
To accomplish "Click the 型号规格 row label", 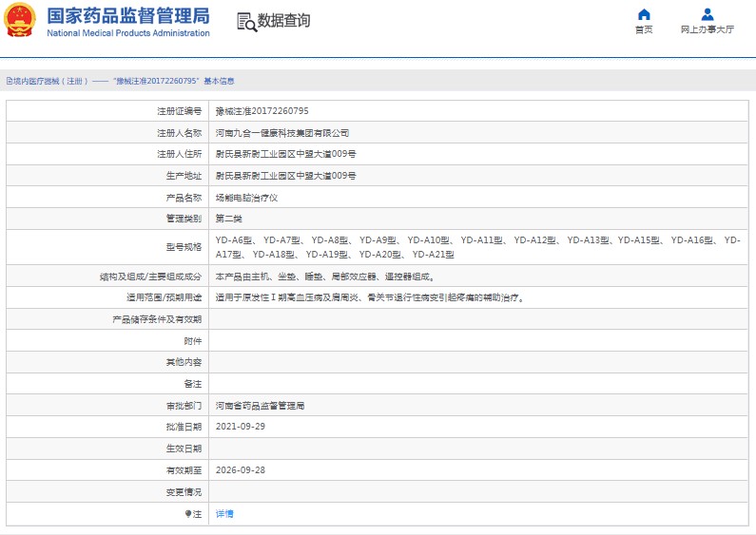I will (x=184, y=247).
